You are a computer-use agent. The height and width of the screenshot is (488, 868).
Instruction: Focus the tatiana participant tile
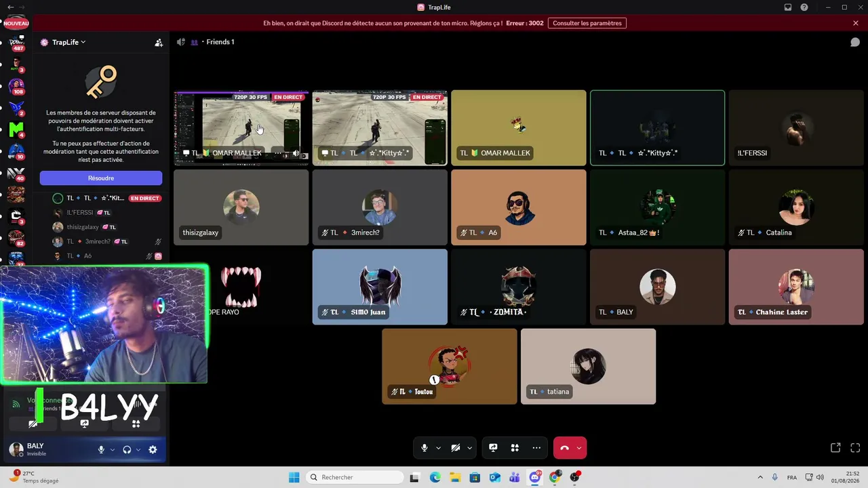[588, 367]
